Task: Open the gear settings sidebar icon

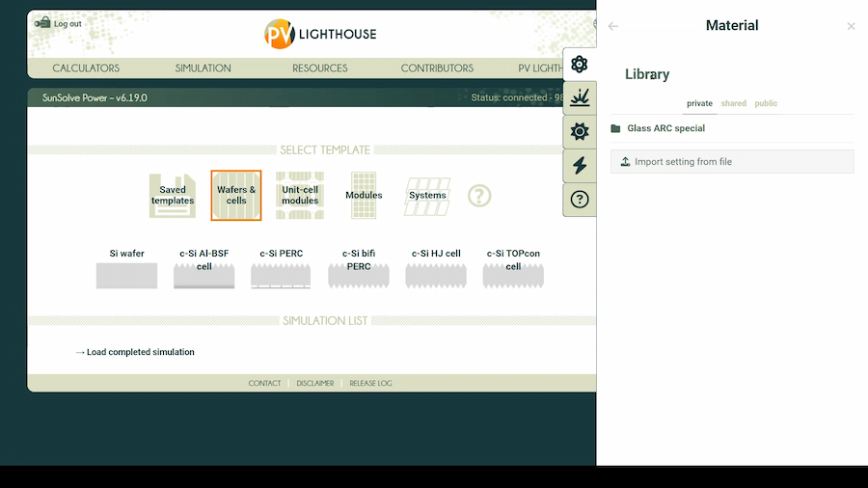Action: pyautogui.click(x=579, y=132)
